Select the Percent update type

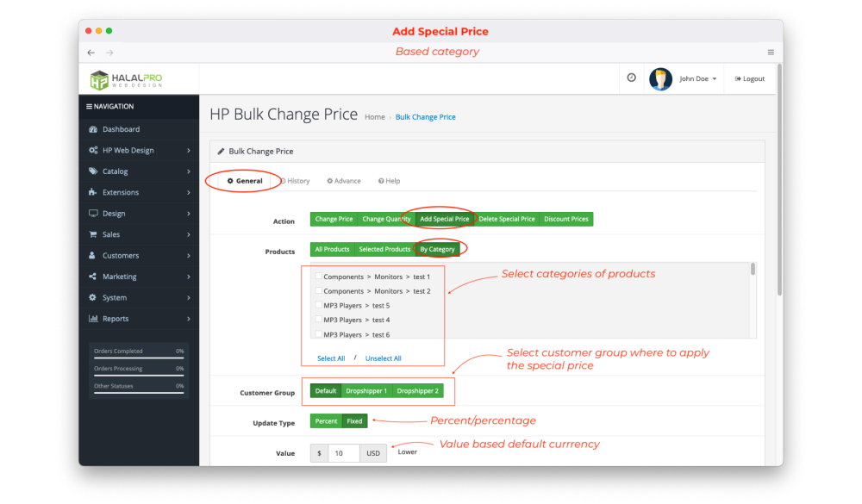[x=326, y=421]
